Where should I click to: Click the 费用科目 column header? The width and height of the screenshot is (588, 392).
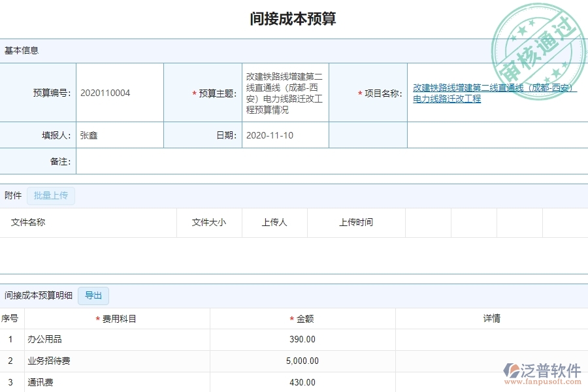[121, 318]
